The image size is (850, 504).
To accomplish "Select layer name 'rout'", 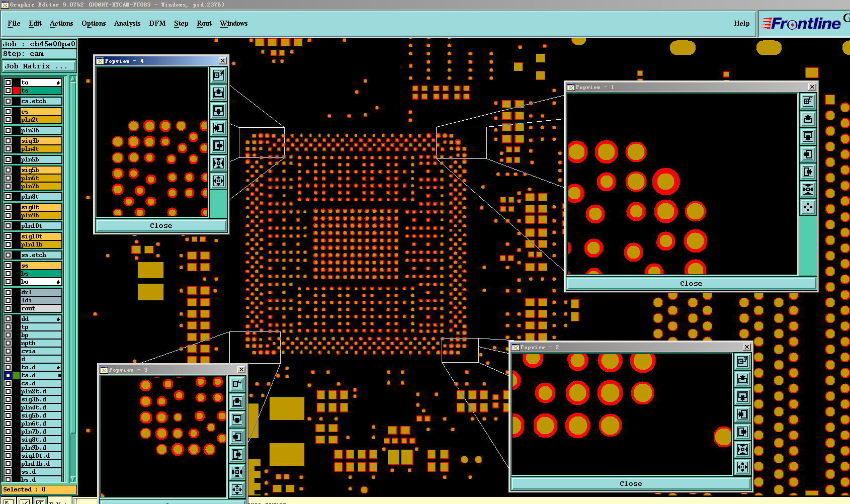I will pyautogui.click(x=41, y=308).
